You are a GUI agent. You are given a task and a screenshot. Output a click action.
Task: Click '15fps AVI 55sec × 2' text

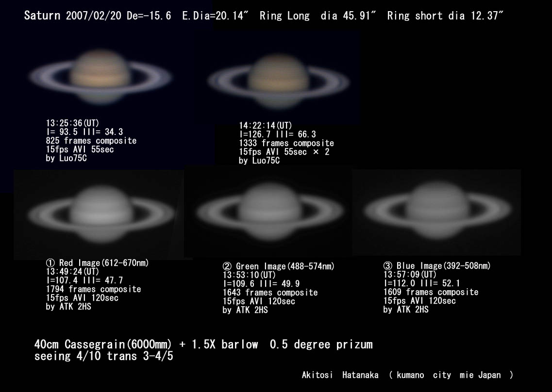pyautogui.click(x=284, y=152)
